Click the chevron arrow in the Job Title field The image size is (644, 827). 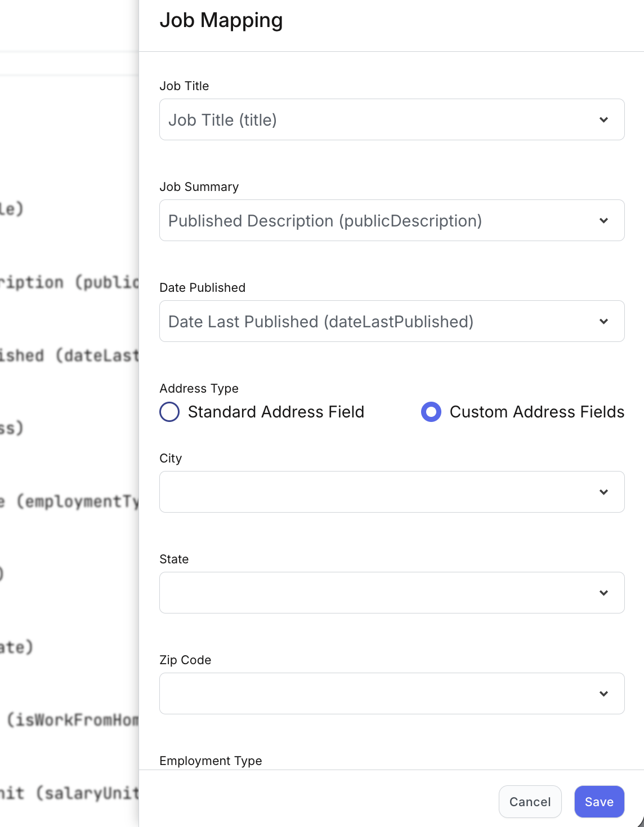click(x=603, y=120)
